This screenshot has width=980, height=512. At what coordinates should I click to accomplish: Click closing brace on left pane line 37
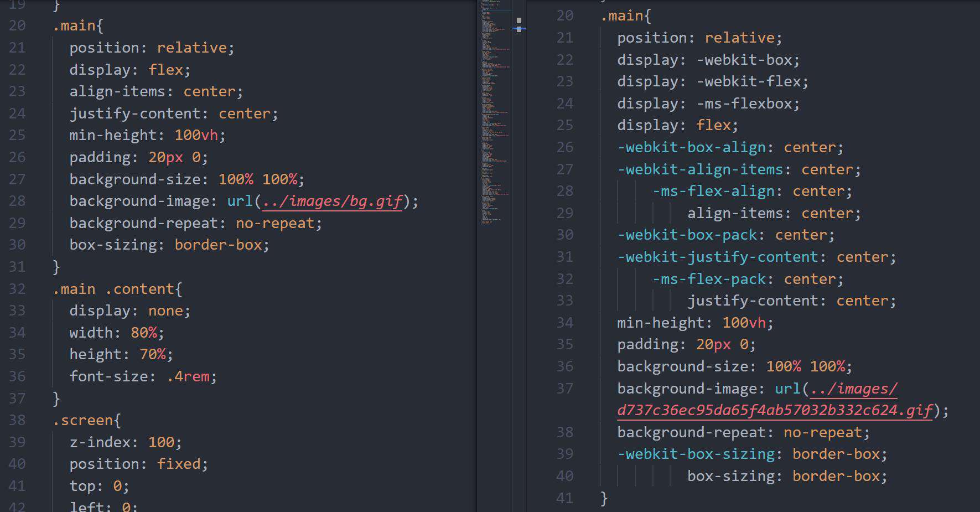pyautogui.click(x=56, y=399)
